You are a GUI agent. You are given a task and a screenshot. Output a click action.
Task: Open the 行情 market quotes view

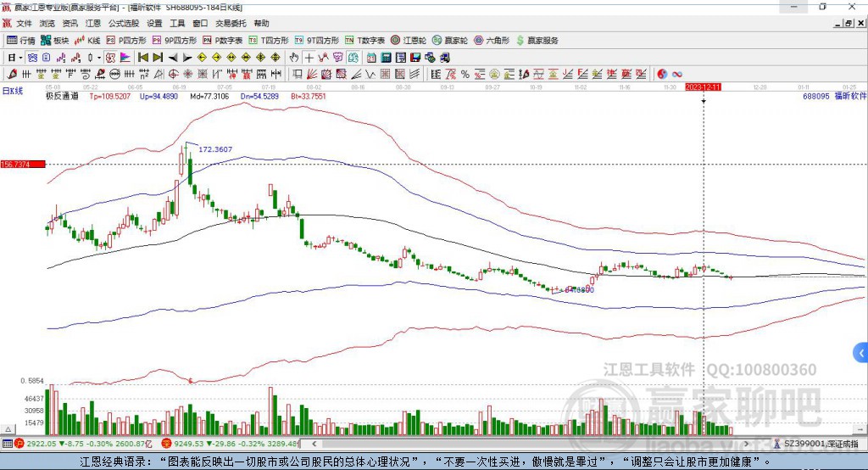(x=20, y=41)
